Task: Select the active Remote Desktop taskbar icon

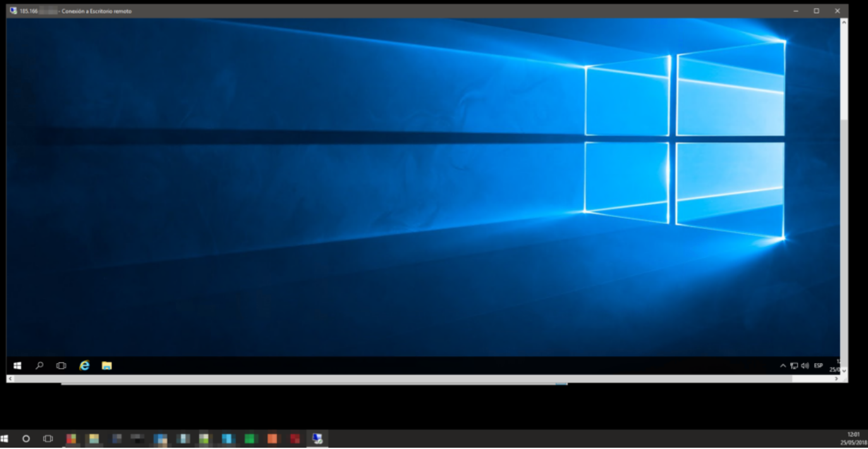Action: pos(317,438)
